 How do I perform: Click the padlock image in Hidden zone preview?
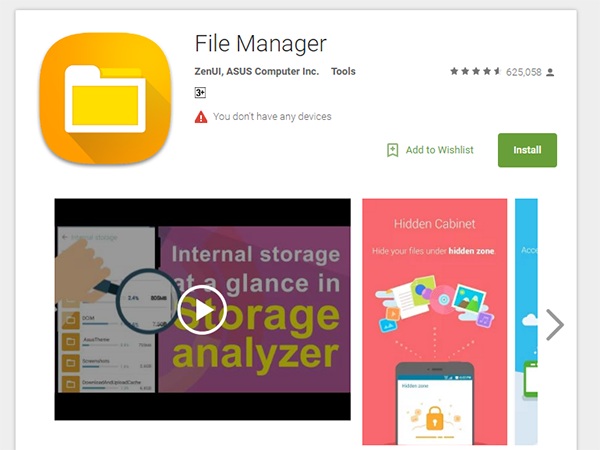pos(434,418)
